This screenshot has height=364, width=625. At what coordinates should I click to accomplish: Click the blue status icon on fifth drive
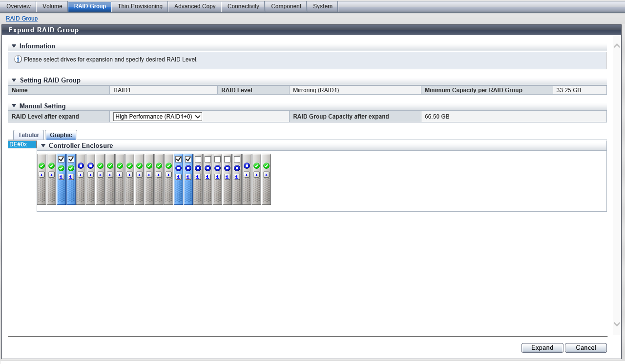tap(81, 166)
